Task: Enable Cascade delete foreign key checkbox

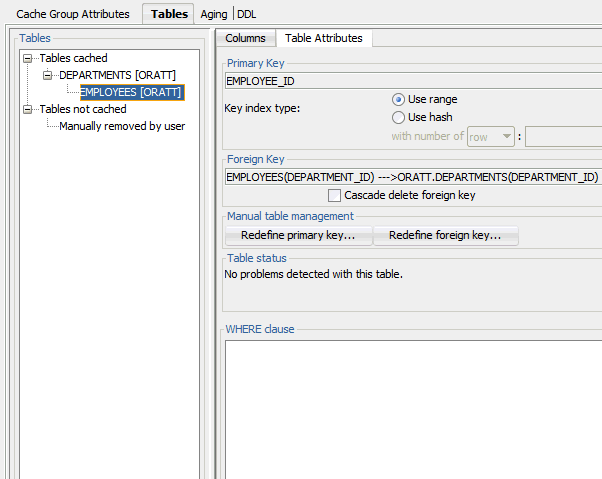Action: click(x=334, y=195)
